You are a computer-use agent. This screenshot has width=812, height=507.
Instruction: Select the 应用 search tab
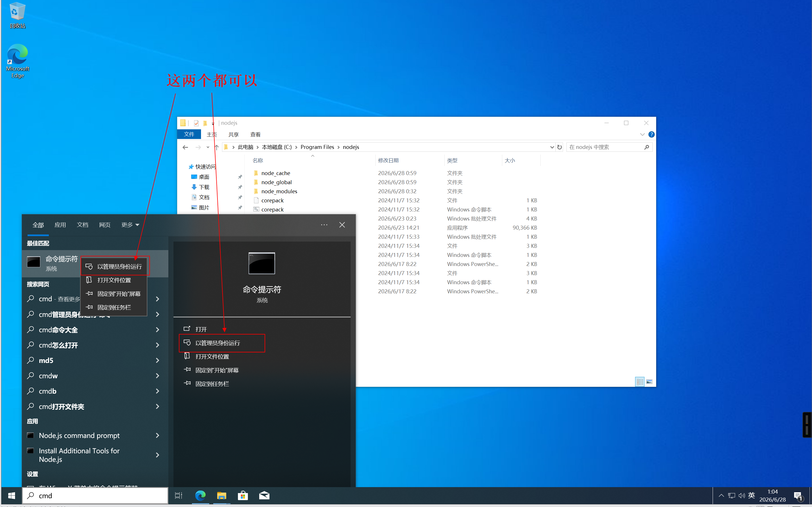(60, 225)
